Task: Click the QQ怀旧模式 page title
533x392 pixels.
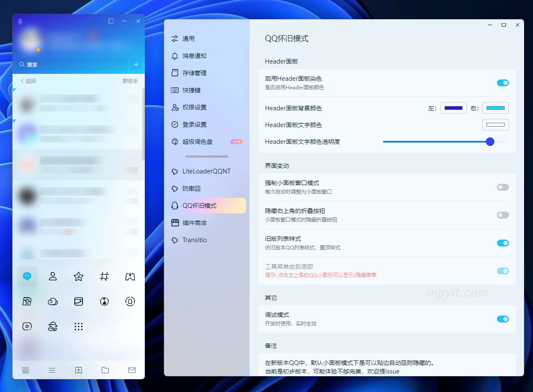Action: 286,39
